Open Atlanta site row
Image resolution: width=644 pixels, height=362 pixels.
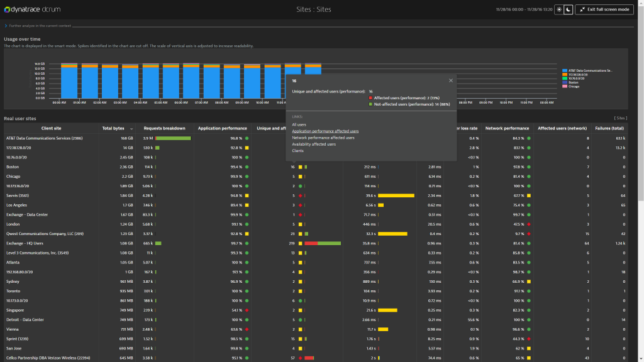(x=13, y=263)
